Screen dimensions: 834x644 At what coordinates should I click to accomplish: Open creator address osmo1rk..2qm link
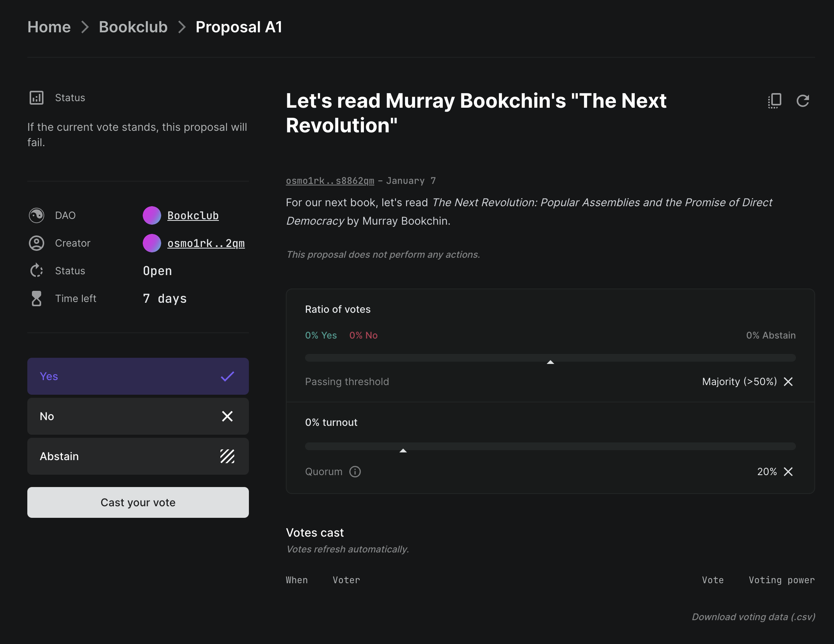tap(206, 243)
